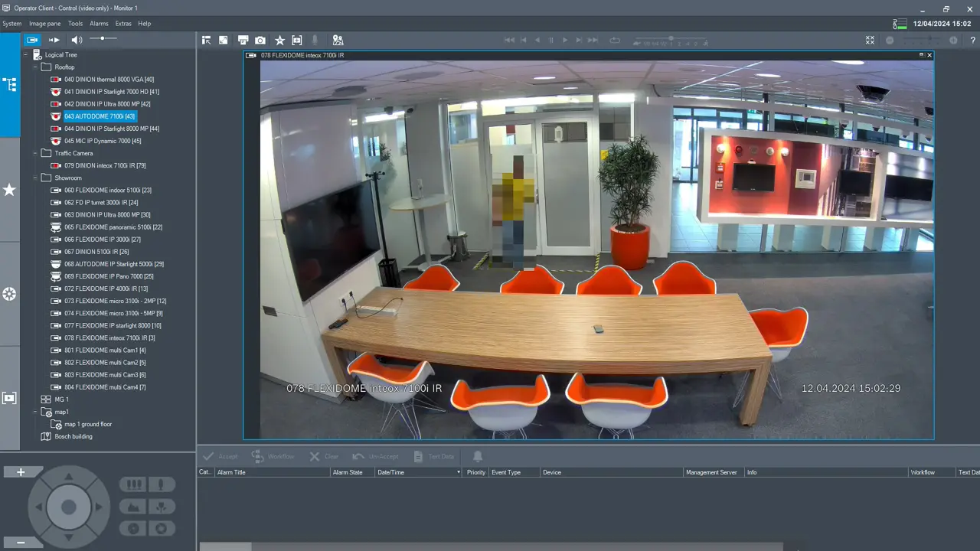The width and height of the screenshot is (980, 551).
Task: Select camera 079 DINION inteox 7100i IR
Action: (x=105, y=165)
